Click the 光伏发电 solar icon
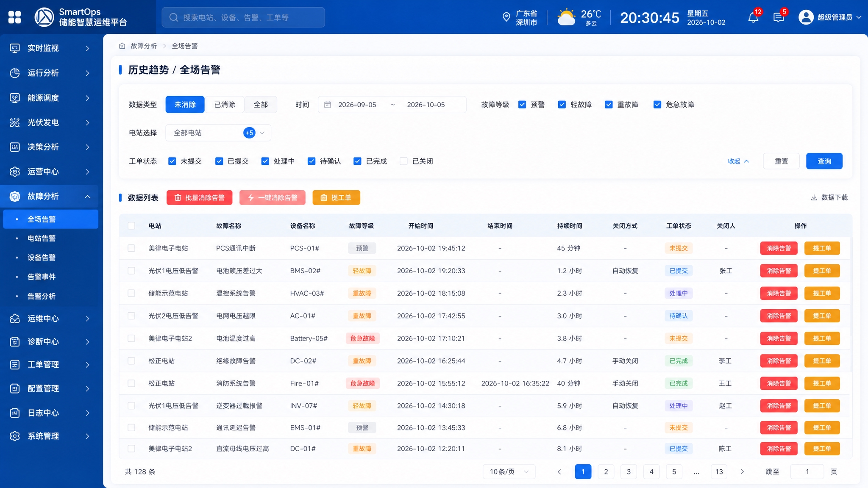Viewport: 868px width, 488px height. coord(15,122)
